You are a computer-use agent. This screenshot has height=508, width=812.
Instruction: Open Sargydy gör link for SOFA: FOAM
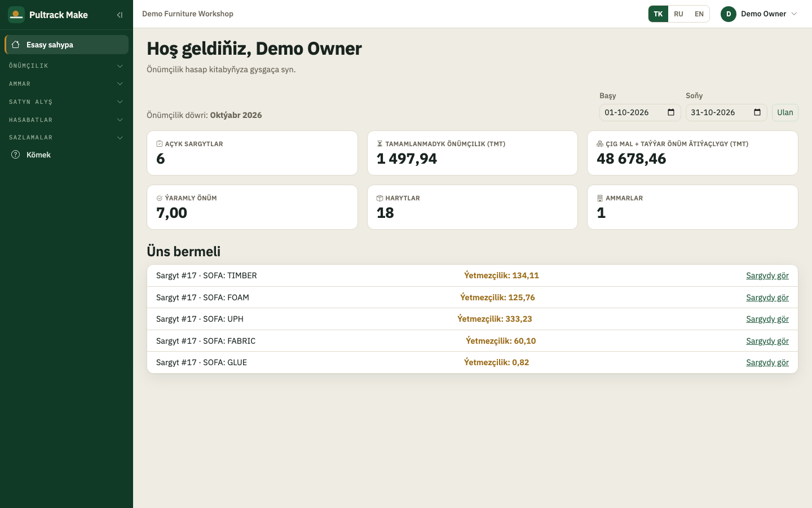pos(767,297)
